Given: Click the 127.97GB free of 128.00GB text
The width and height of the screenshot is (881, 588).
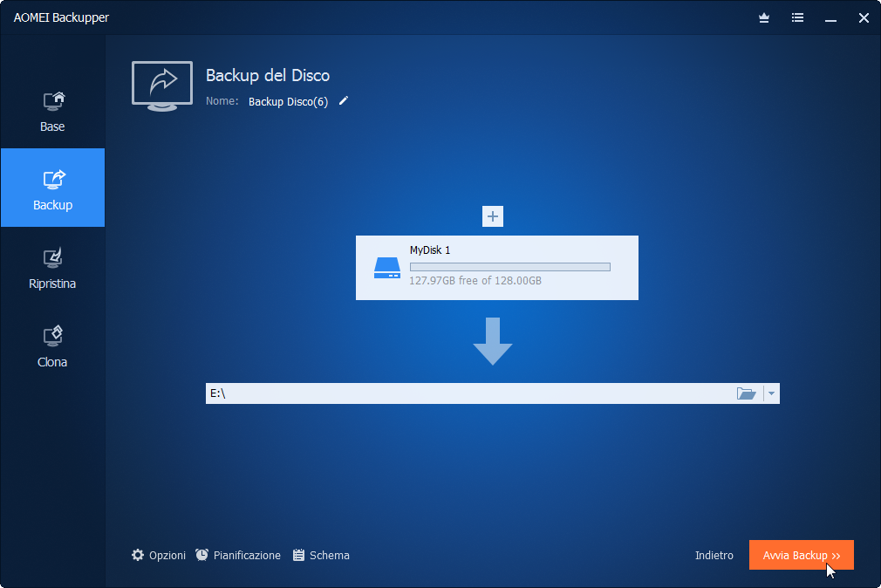Looking at the screenshot, I should (x=475, y=281).
